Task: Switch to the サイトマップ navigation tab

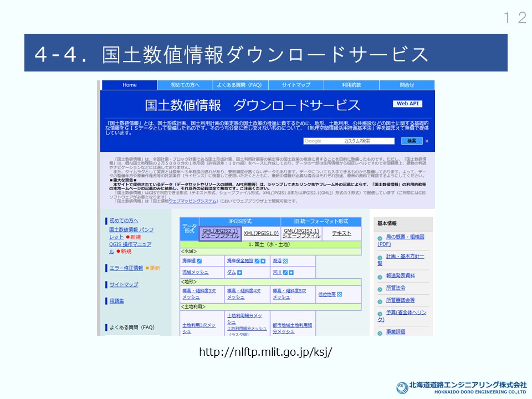Action: coord(296,85)
